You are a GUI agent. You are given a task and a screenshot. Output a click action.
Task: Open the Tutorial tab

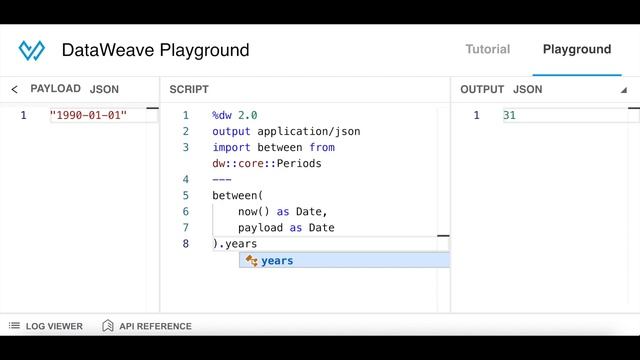click(488, 49)
